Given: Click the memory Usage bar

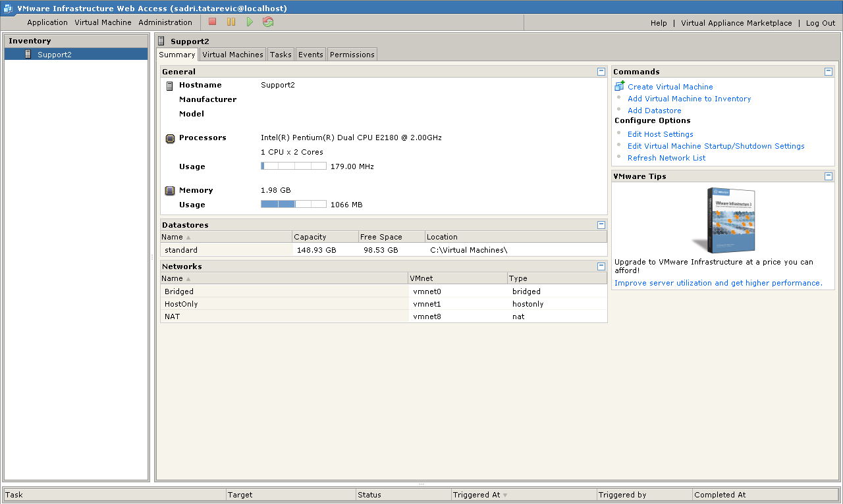Looking at the screenshot, I should coord(294,205).
